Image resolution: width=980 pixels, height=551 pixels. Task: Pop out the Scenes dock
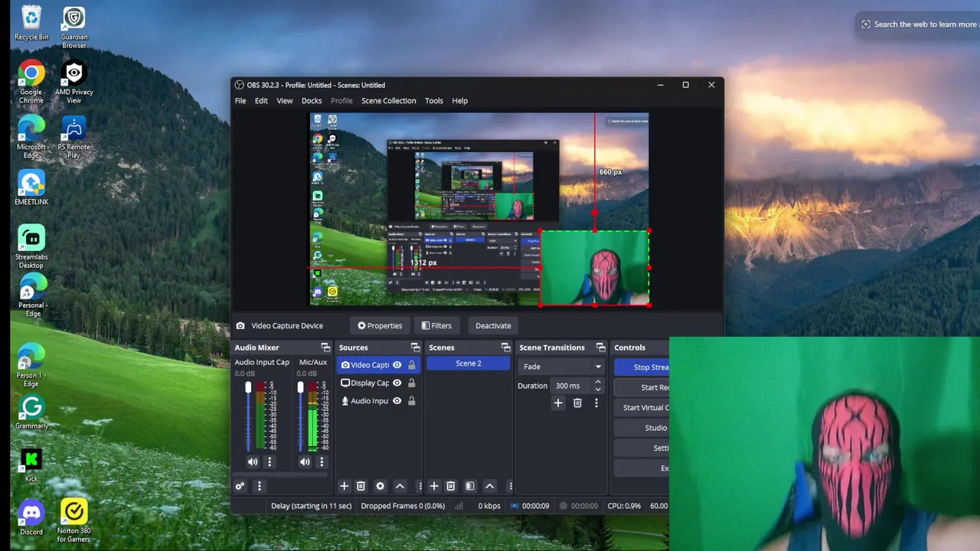[505, 347]
